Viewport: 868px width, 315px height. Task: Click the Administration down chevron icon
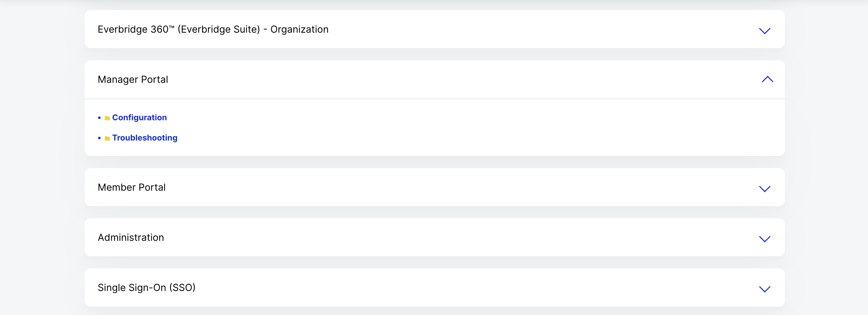coord(765,239)
